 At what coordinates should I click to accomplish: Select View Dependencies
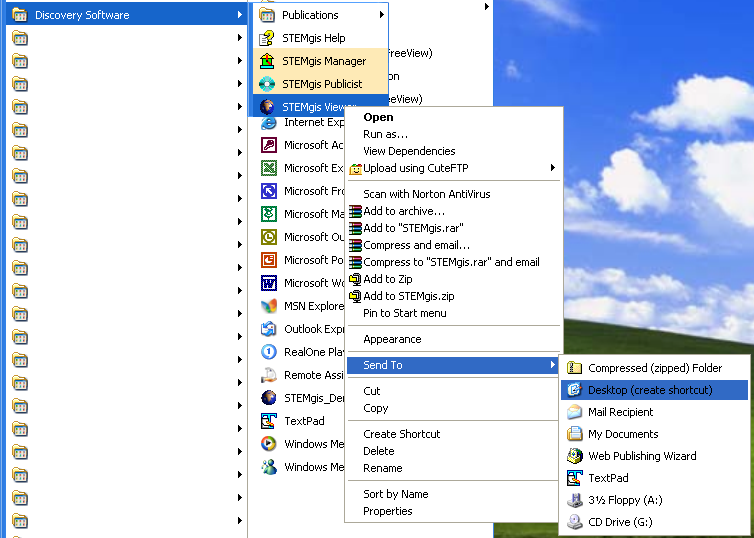409,151
